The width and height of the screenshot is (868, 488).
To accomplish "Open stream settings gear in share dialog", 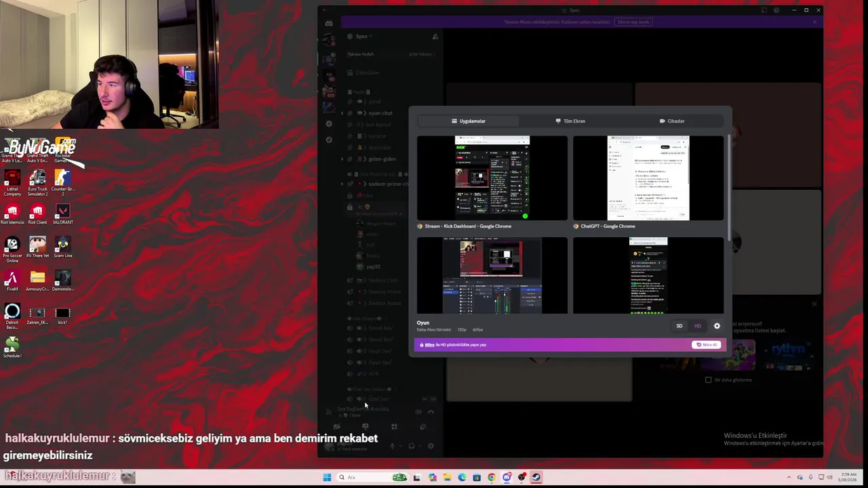I will (x=717, y=326).
